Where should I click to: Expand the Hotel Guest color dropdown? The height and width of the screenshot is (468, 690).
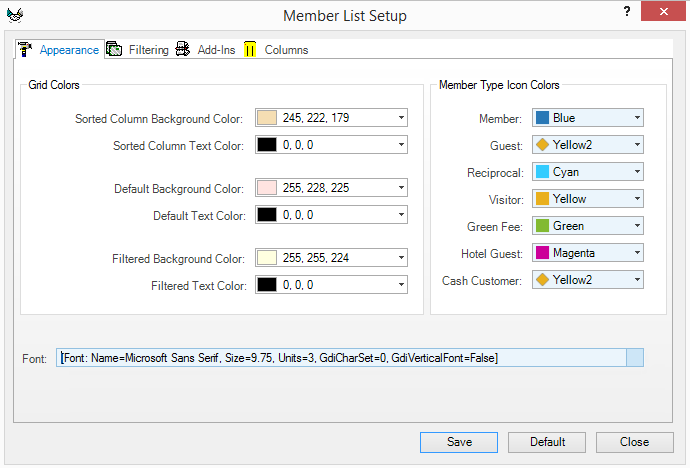(x=636, y=253)
